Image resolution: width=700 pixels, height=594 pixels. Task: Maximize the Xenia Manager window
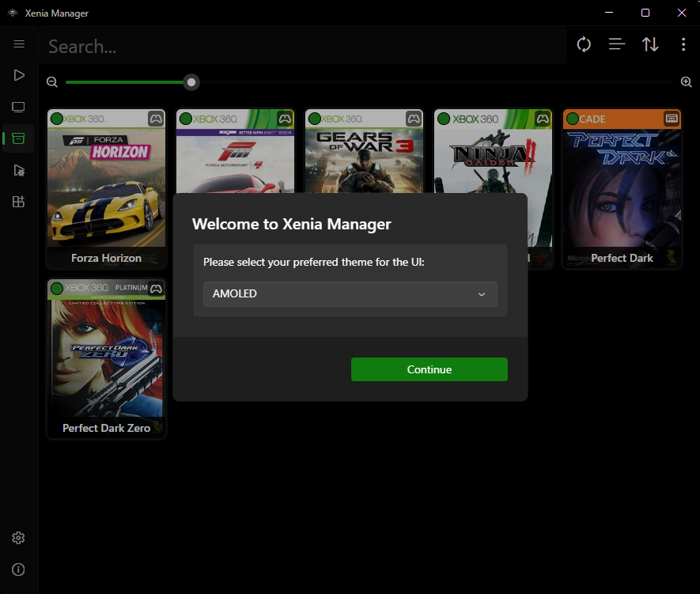coord(645,13)
